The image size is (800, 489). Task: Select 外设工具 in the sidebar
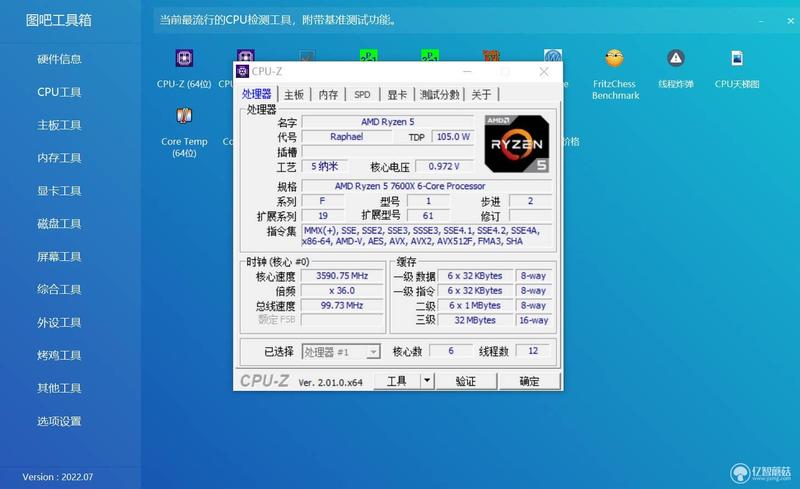point(59,323)
